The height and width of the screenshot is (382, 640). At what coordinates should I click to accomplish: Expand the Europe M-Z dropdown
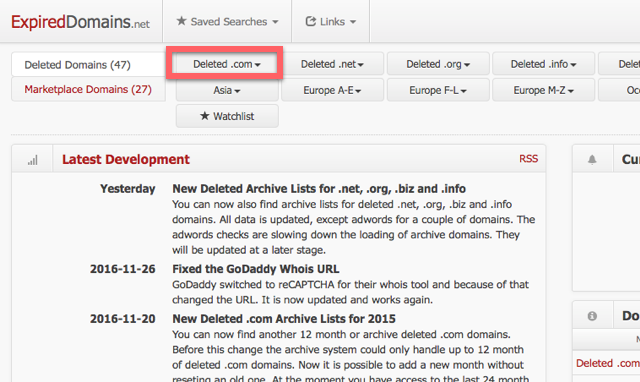543,90
